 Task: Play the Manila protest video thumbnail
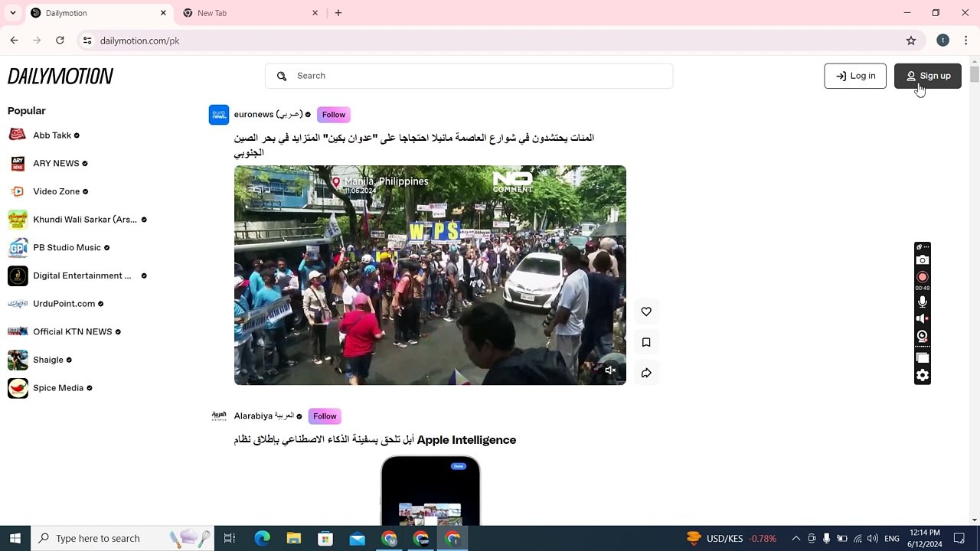coord(430,275)
